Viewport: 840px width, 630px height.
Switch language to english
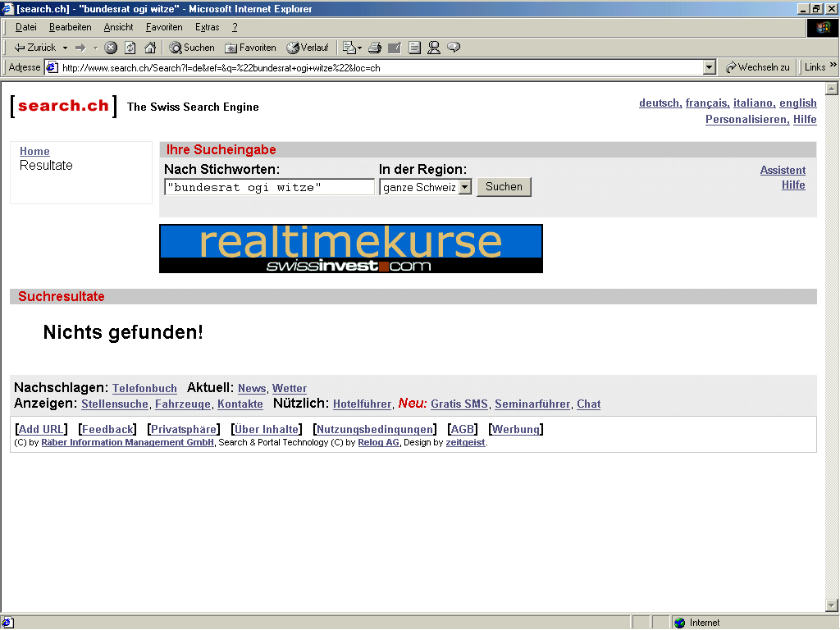point(798,103)
